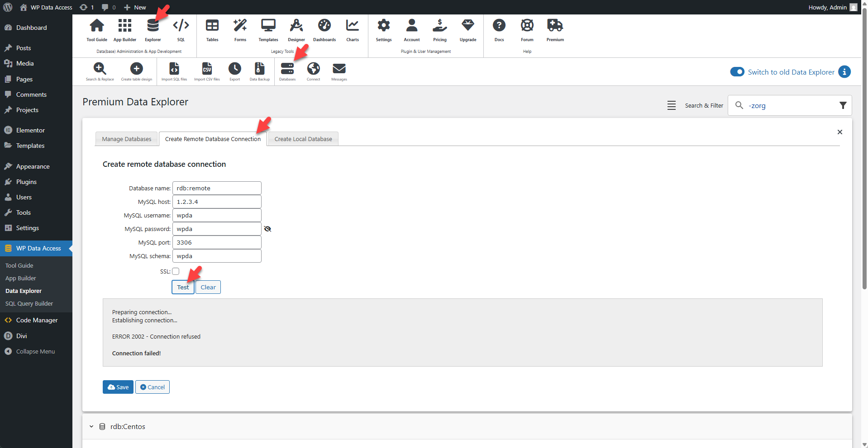Open the Designer legacy tool

(296, 29)
